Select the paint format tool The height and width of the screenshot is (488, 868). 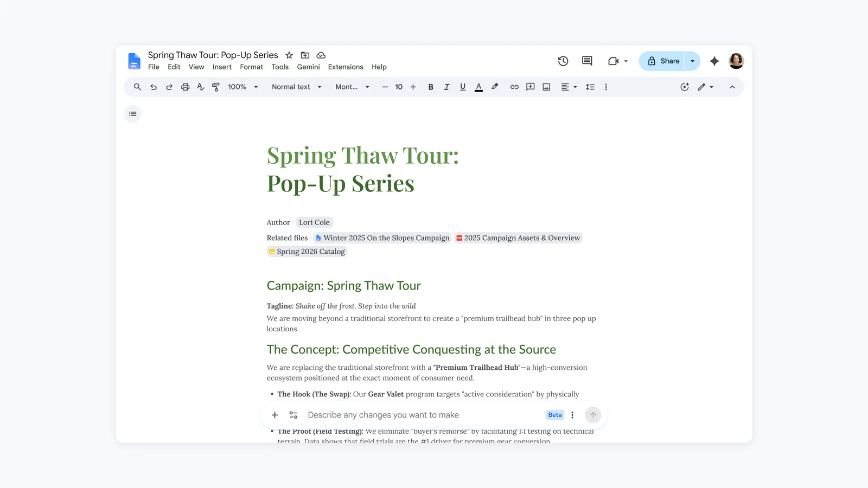216,87
